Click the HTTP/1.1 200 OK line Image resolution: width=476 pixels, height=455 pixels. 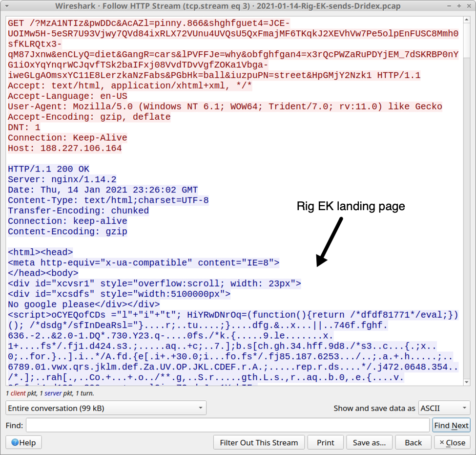(48, 169)
